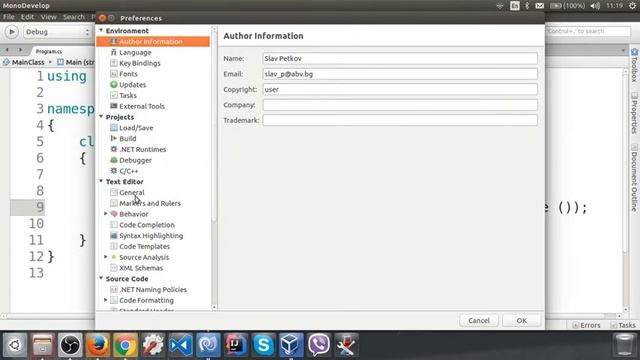Click the .NET Runtimes gear icon

click(113, 149)
